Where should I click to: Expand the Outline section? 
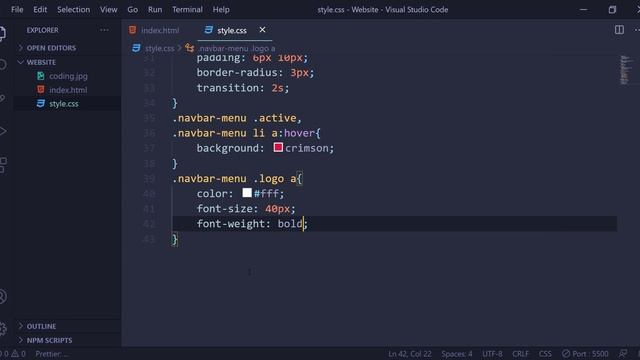coord(41,326)
